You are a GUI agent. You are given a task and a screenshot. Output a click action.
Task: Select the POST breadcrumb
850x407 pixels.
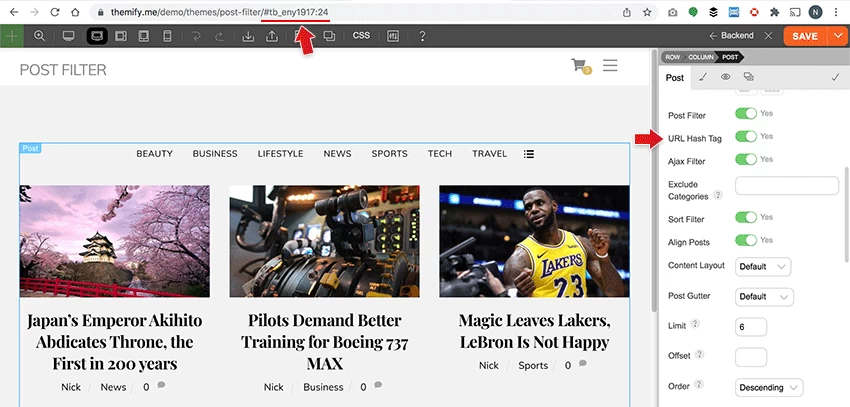(730, 57)
